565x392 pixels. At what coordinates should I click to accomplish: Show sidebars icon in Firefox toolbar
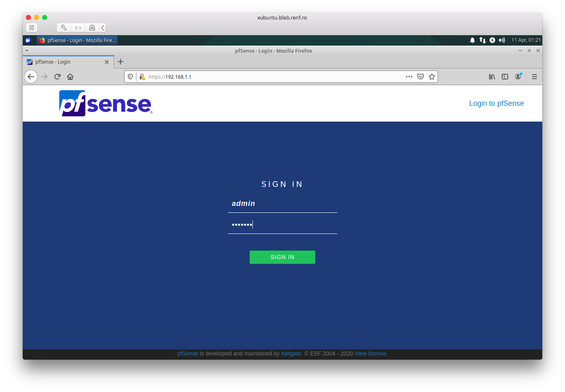coord(505,77)
